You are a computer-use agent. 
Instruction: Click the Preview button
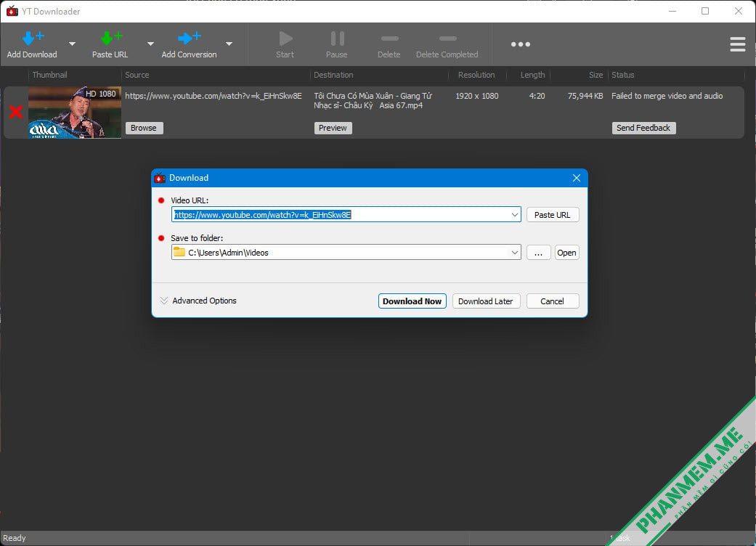333,128
